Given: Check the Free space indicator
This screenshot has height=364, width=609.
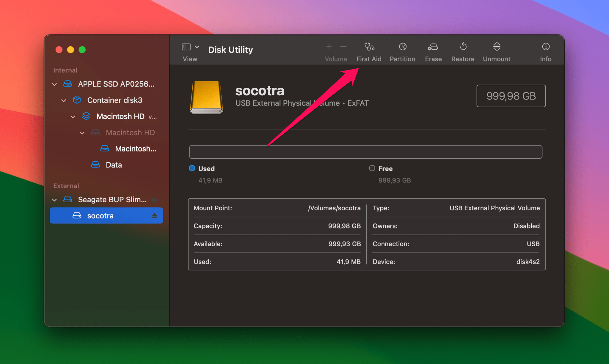Looking at the screenshot, I should [x=372, y=168].
